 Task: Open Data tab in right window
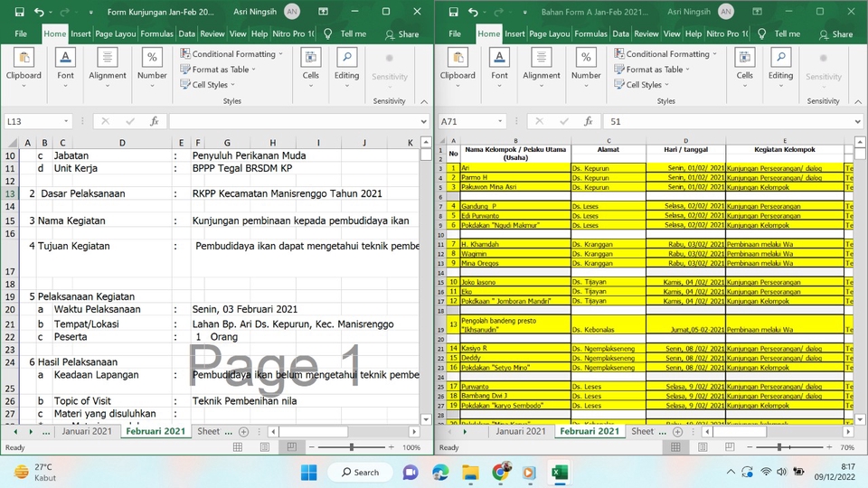[x=620, y=33]
